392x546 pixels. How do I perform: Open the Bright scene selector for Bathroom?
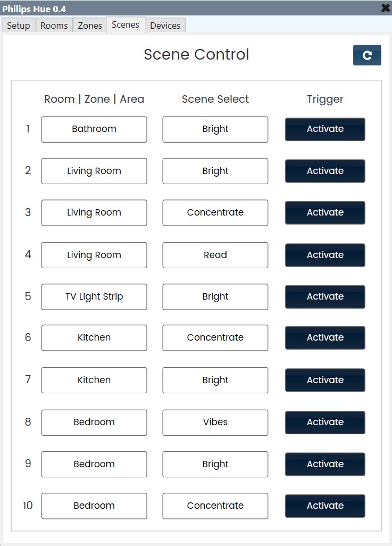click(x=215, y=129)
